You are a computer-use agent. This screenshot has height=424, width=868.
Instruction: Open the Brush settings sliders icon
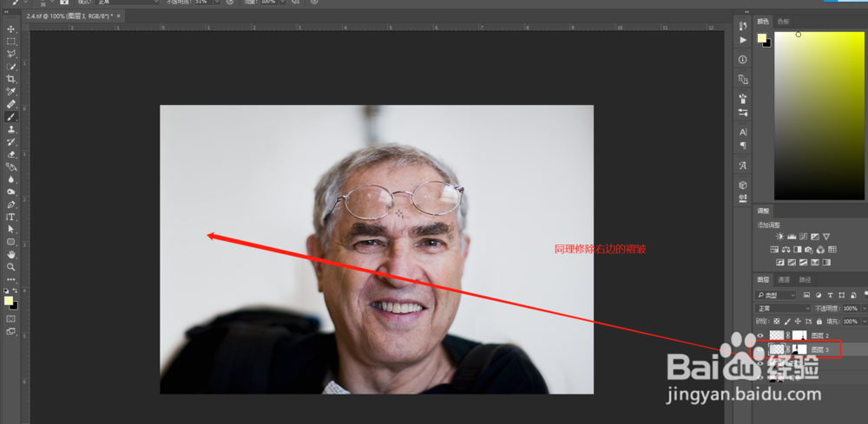(x=743, y=112)
